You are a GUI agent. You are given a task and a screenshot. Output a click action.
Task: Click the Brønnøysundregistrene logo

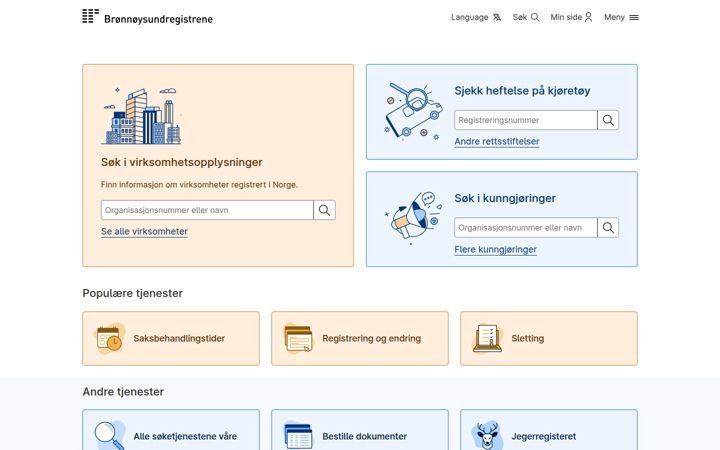[x=147, y=17]
